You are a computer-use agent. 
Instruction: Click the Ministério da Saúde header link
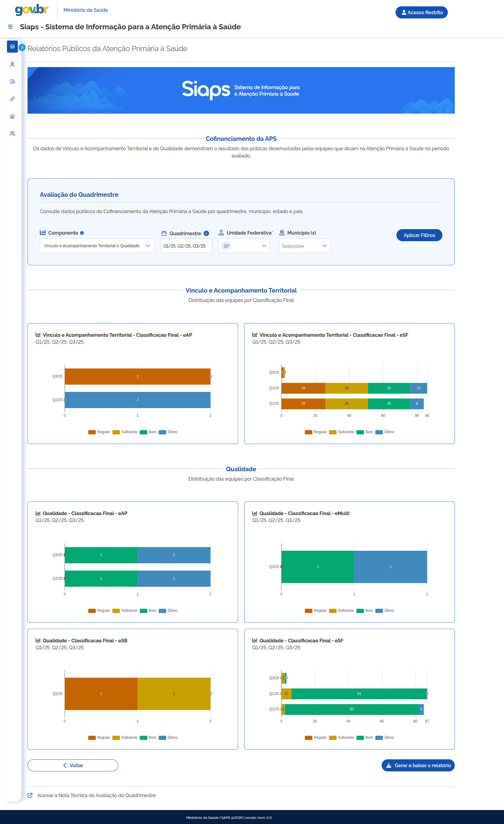click(x=86, y=10)
